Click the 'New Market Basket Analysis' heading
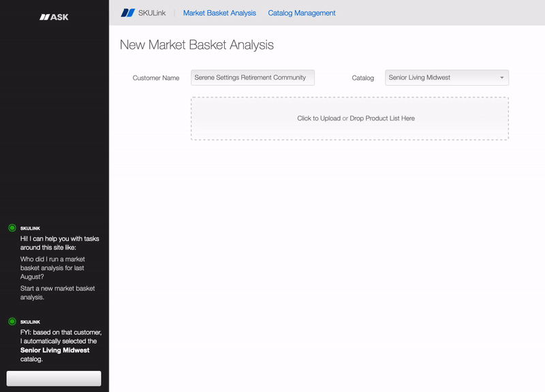545x392 pixels. pyautogui.click(x=196, y=45)
